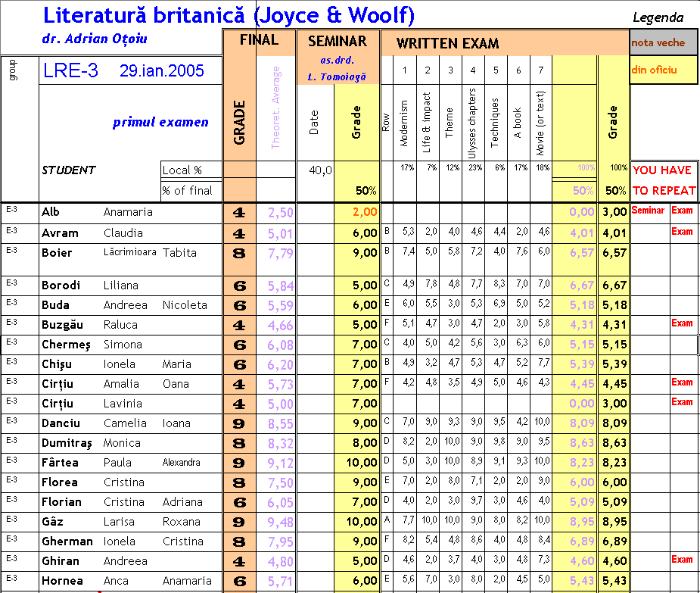Select the 'Theme' column header
The width and height of the screenshot is (700, 593).
point(449,123)
